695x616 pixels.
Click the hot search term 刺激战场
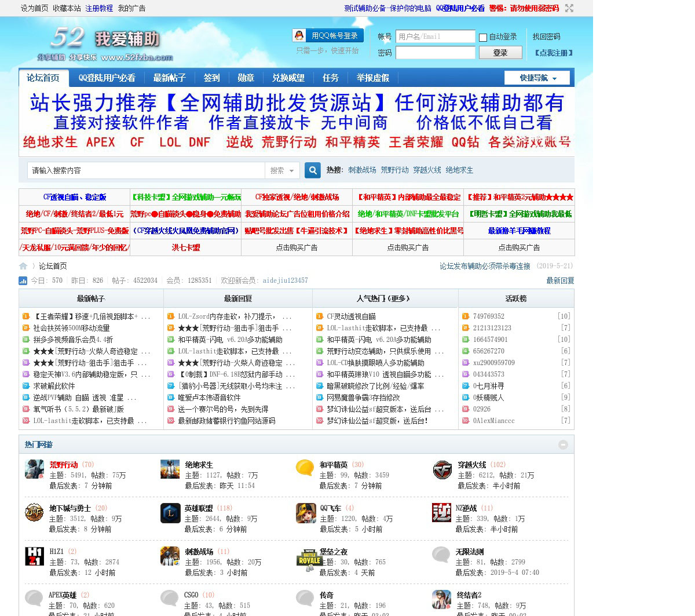click(362, 170)
